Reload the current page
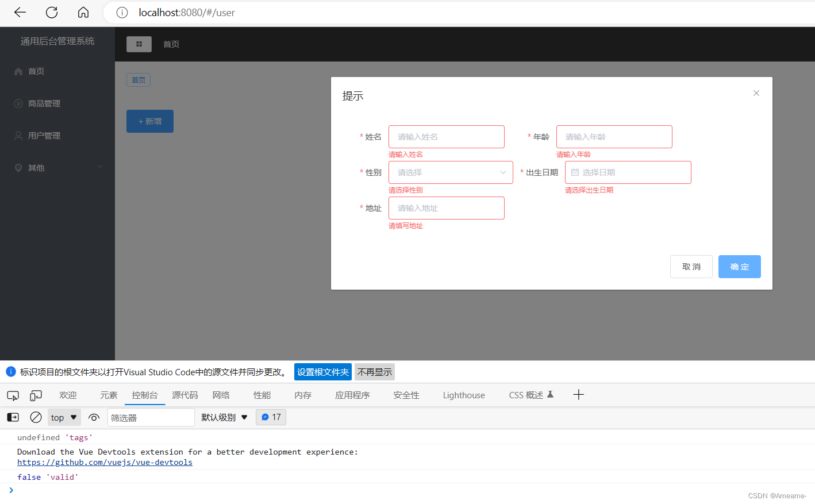The image size is (815, 504). coord(51,12)
